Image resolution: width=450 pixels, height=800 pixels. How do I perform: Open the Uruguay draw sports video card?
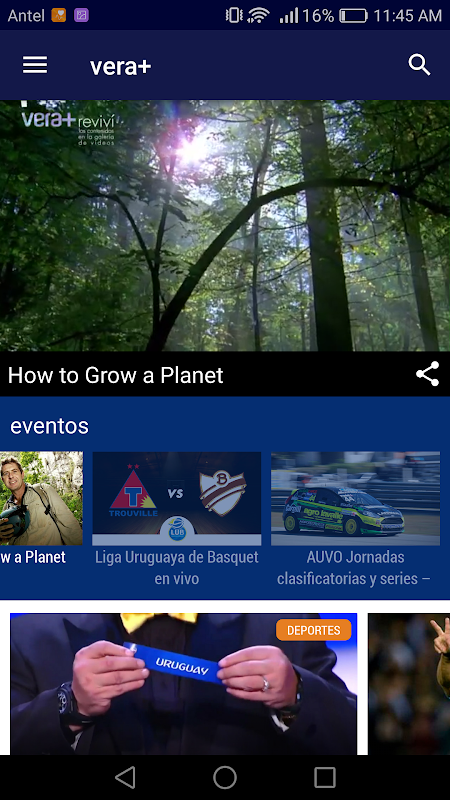pos(184,684)
